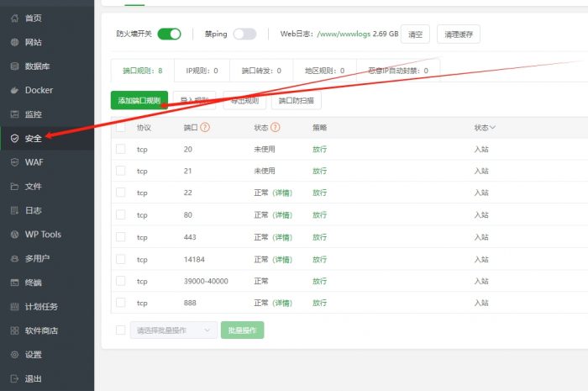Click the 协议 column header

(x=144, y=128)
